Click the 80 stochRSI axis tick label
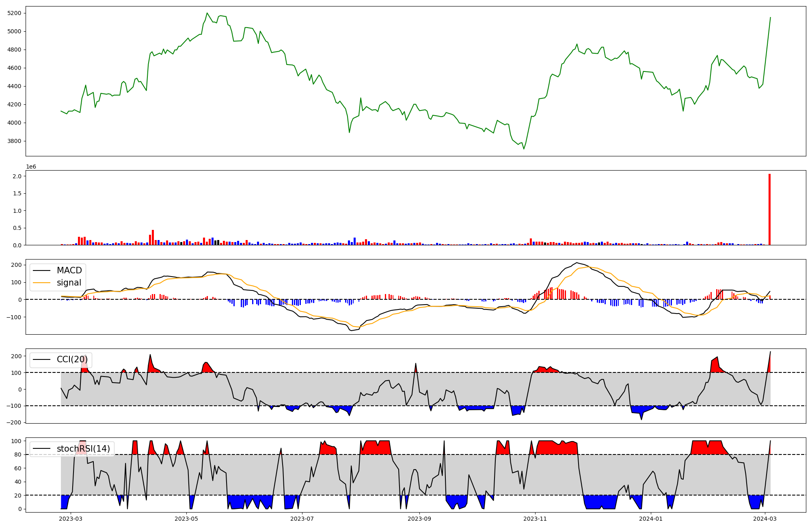812x528 pixels. click(17, 454)
